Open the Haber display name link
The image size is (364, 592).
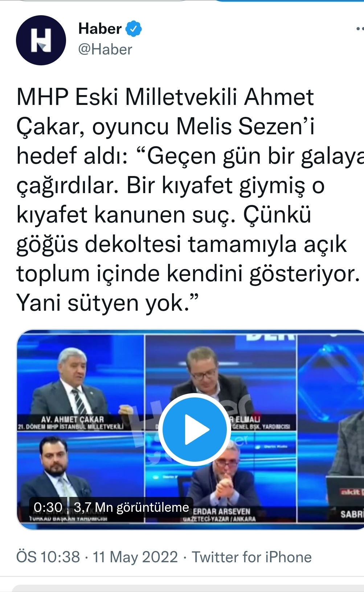pyautogui.click(x=100, y=29)
